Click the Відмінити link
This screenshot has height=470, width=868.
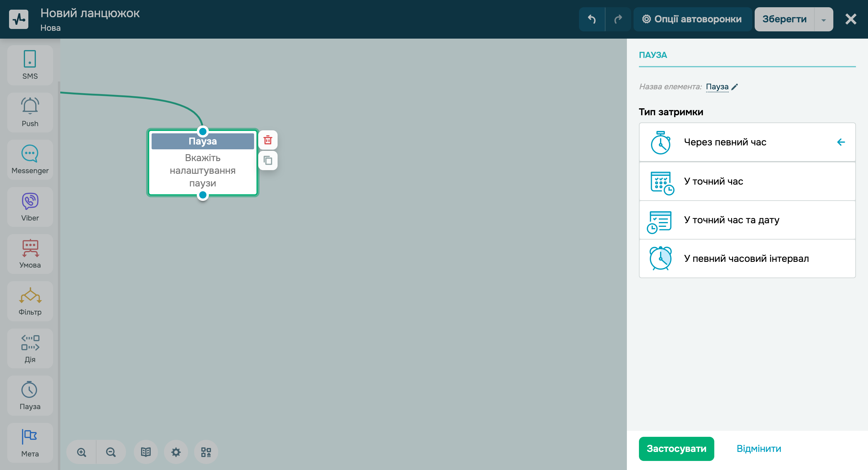(759, 449)
